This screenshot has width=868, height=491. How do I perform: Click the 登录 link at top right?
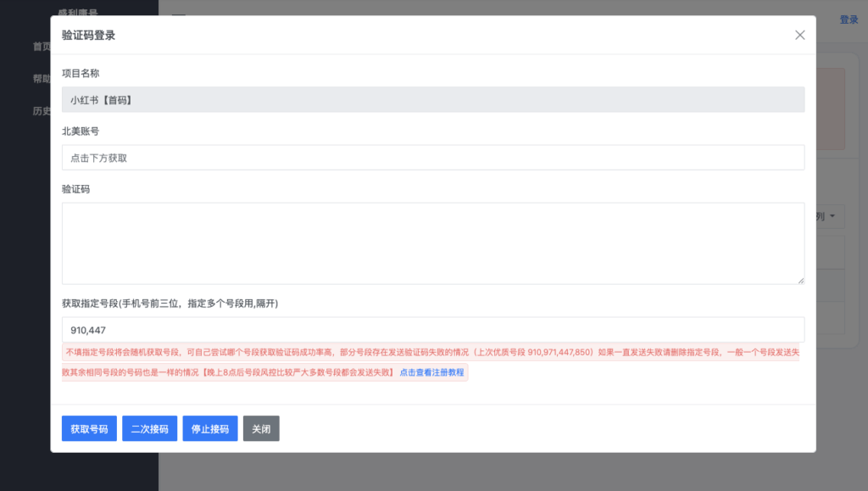tap(849, 20)
